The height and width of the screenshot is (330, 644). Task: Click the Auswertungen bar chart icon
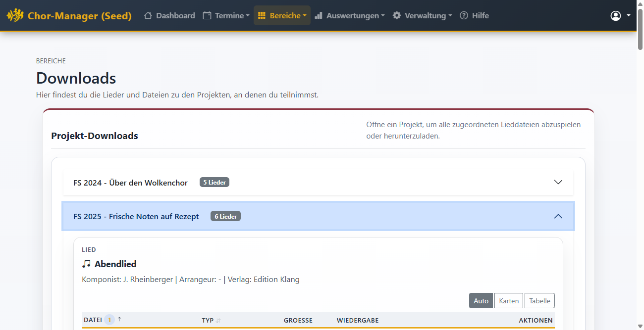pos(319,15)
